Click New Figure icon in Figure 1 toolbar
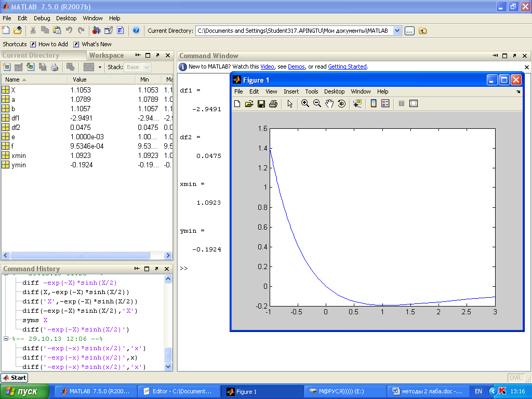The image size is (532, 399). 237,103
